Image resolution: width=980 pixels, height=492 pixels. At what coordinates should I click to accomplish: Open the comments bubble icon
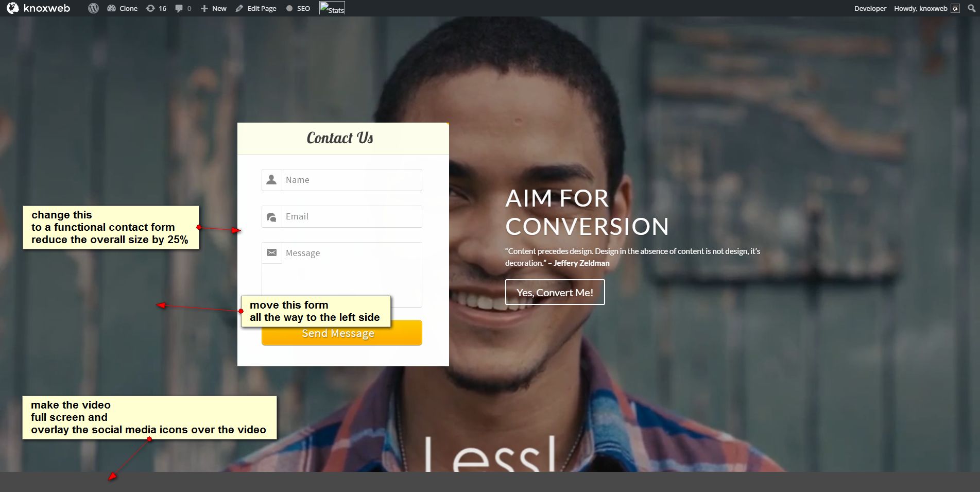[x=179, y=8]
